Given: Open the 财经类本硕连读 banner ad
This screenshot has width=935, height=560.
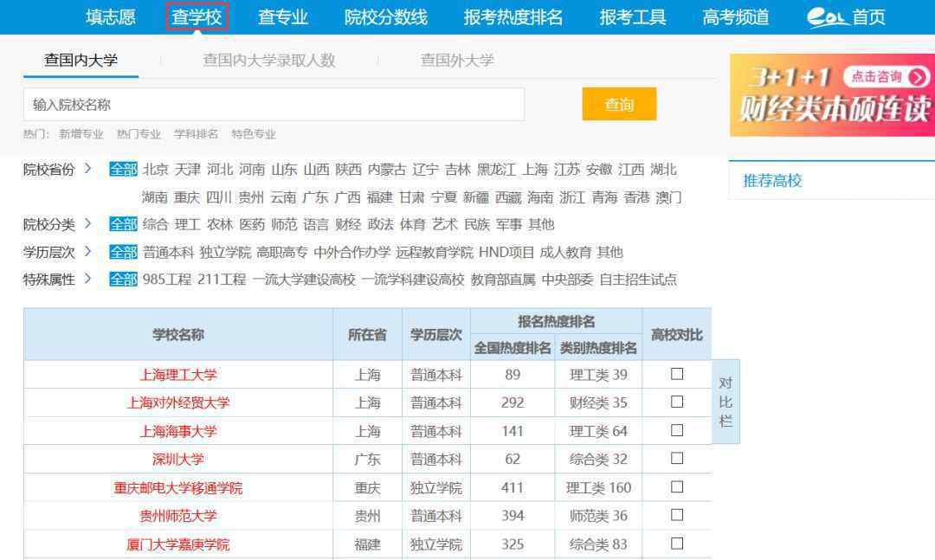Looking at the screenshot, I should pyautogui.click(x=833, y=95).
